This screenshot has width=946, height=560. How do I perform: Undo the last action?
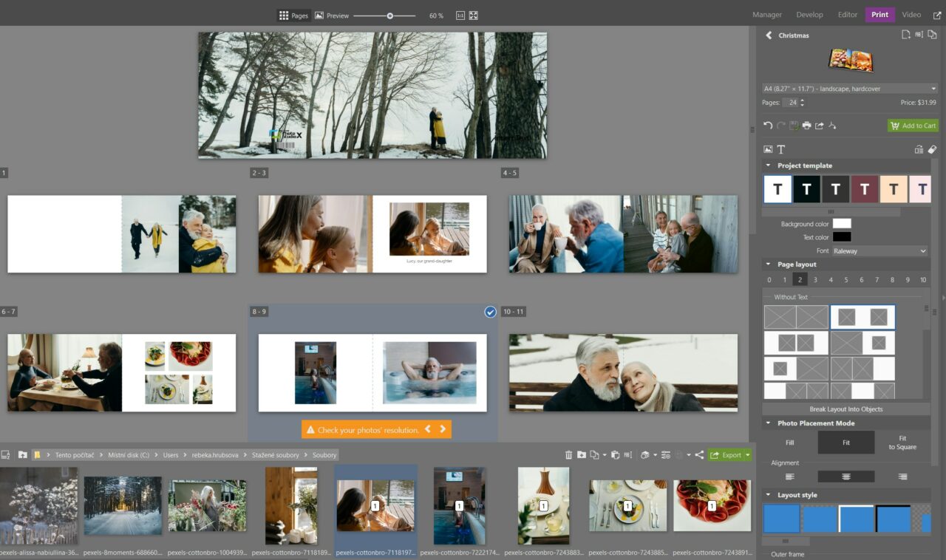coord(768,126)
